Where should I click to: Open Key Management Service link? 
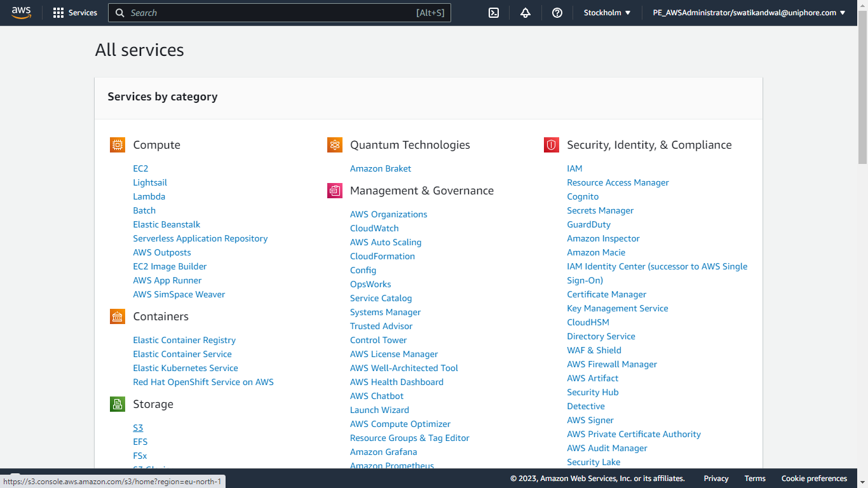(x=618, y=308)
